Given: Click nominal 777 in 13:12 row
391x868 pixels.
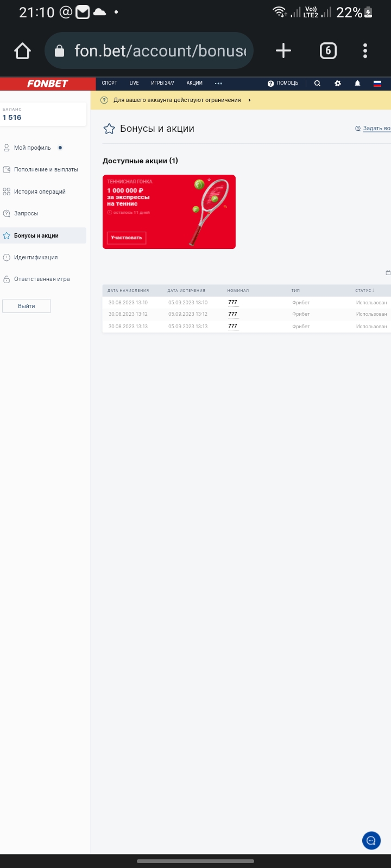Looking at the screenshot, I should [233, 314].
